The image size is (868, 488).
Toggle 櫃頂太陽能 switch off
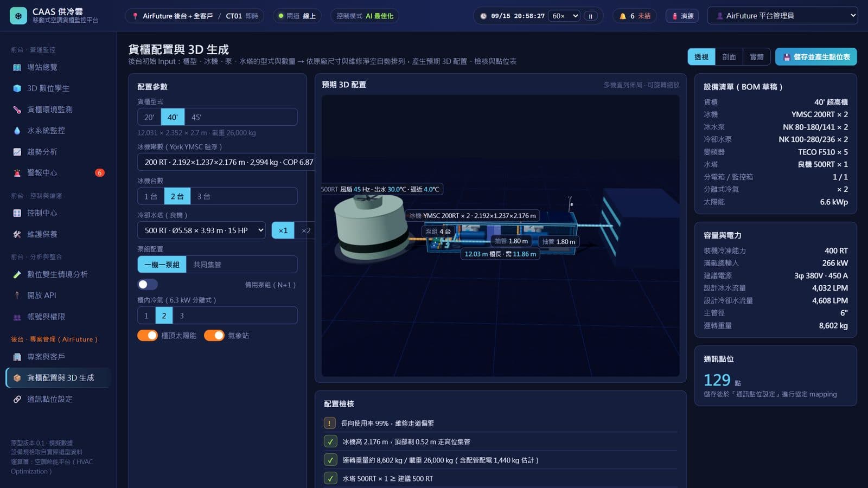(x=148, y=335)
